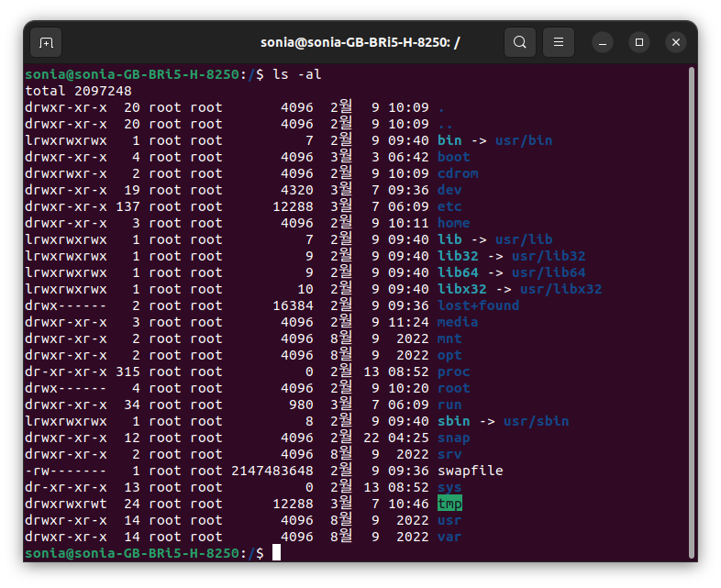This screenshot has height=588, width=721.
Task: Minimize the terminal window
Action: [x=603, y=43]
